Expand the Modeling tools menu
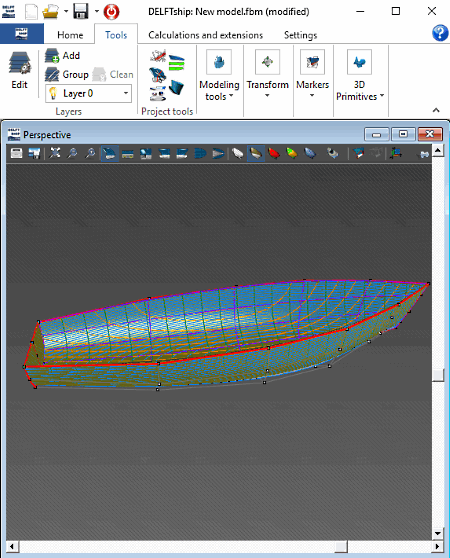This screenshot has width=450, height=558. tap(219, 75)
